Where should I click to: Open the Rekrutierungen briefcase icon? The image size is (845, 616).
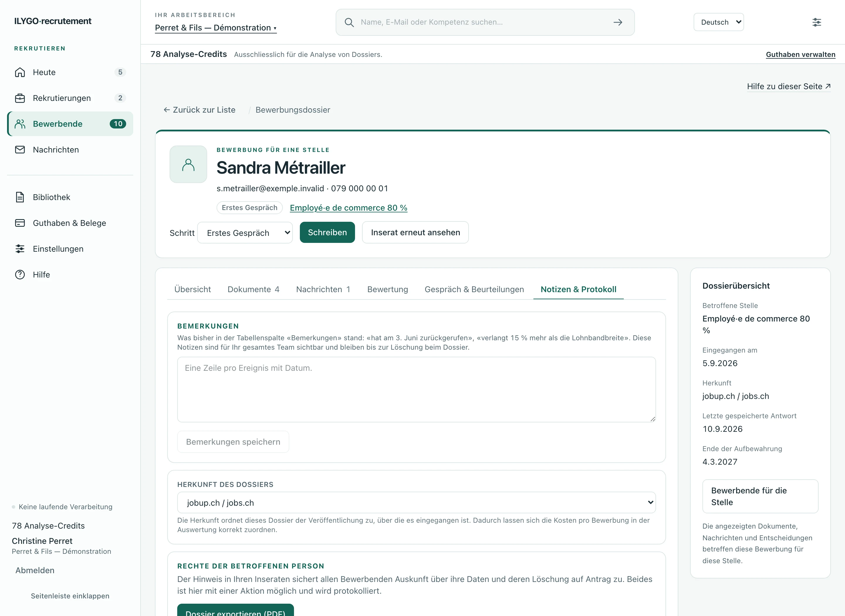pyautogui.click(x=20, y=98)
